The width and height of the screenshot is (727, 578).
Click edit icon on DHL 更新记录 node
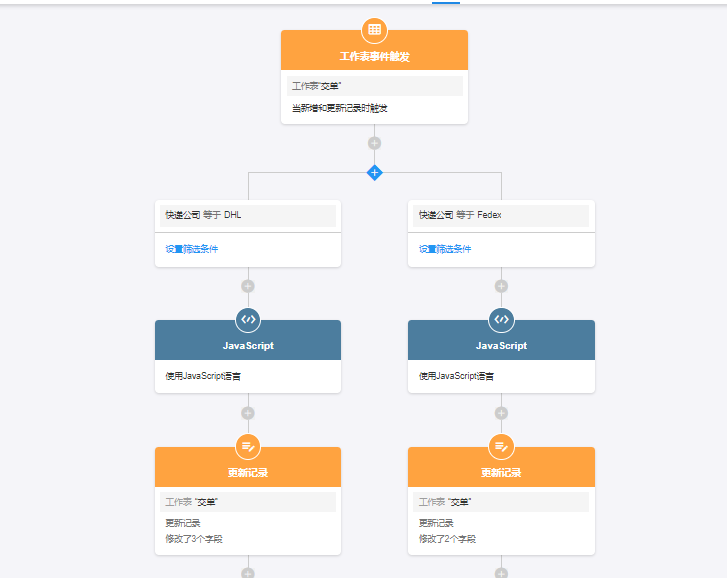[x=248, y=447]
